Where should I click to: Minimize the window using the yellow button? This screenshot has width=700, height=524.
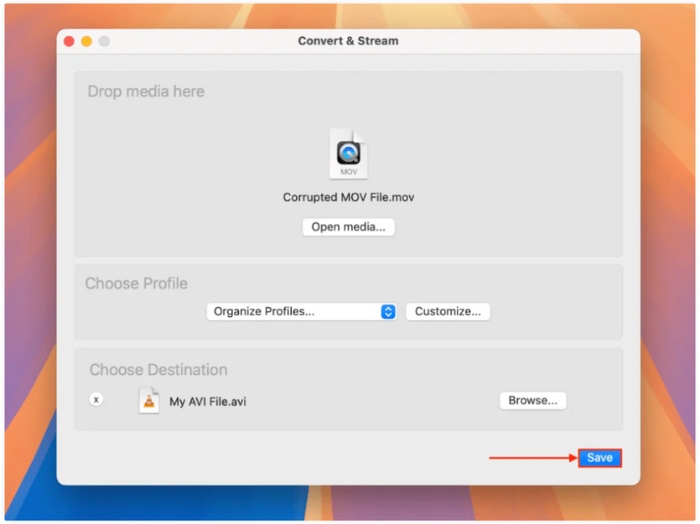(86, 41)
